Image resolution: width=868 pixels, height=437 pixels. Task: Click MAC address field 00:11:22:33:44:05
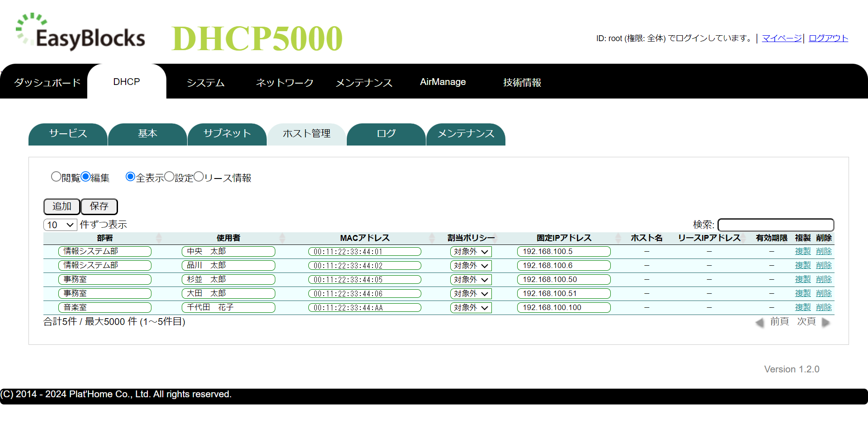365,280
